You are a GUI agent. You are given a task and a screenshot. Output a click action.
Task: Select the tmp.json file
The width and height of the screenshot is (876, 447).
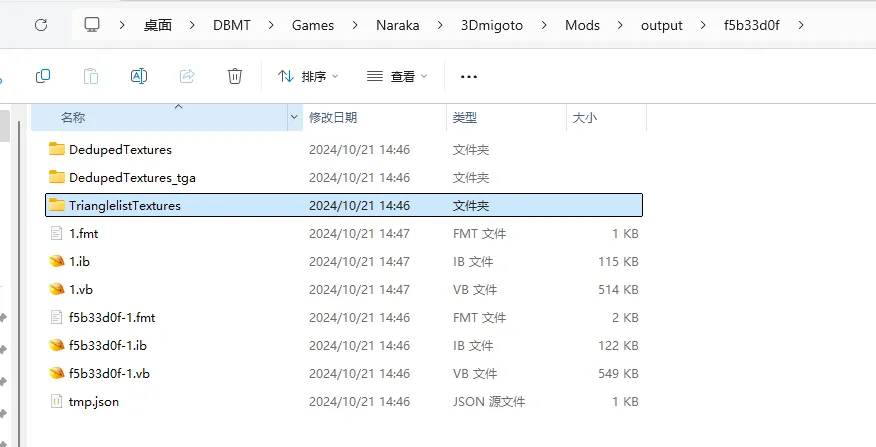tap(94, 402)
